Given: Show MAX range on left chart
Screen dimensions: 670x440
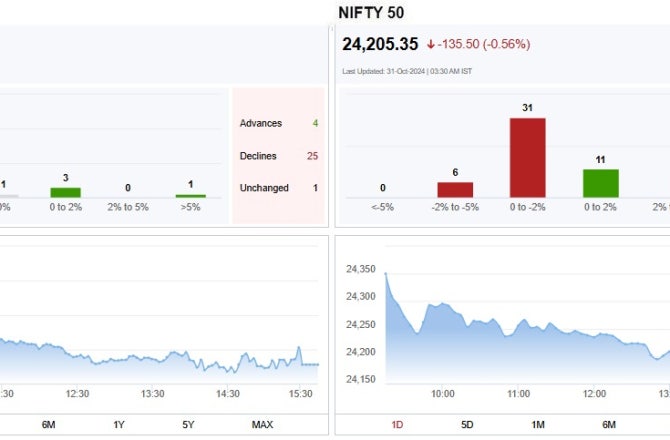Looking at the screenshot, I should click(x=262, y=425).
